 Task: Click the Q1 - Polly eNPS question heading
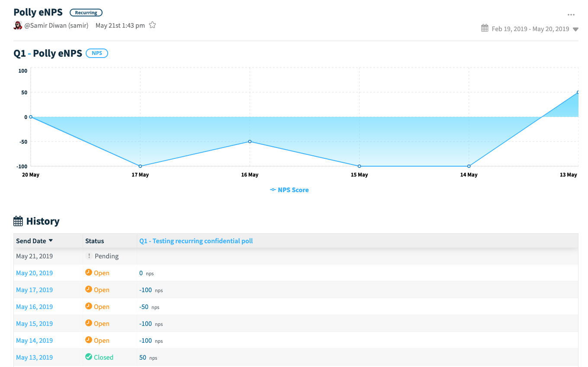48,53
